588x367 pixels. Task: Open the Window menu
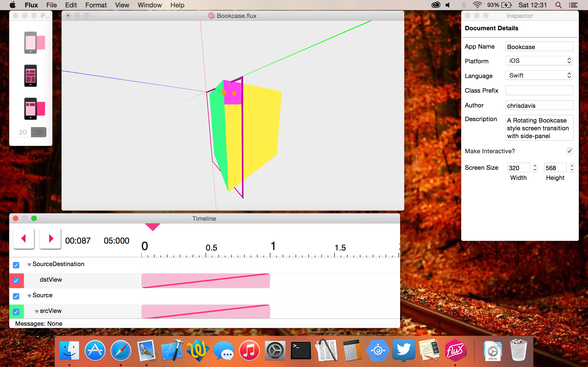tap(150, 5)
